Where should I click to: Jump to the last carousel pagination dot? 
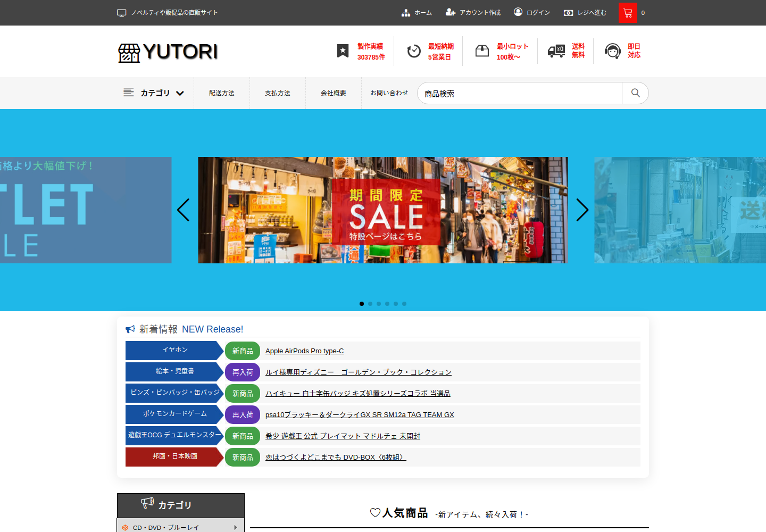[x=404, y=304]
